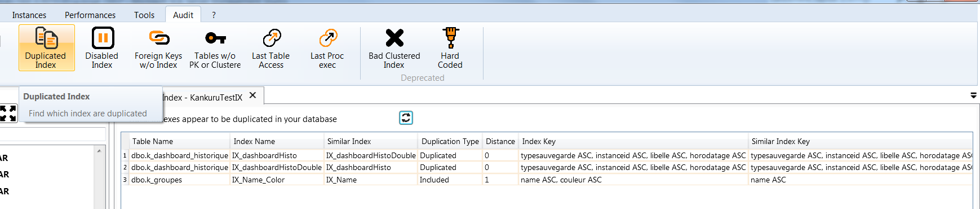Select the Audit ribbon tab
980x209 pixels.
tap(183, 15)
